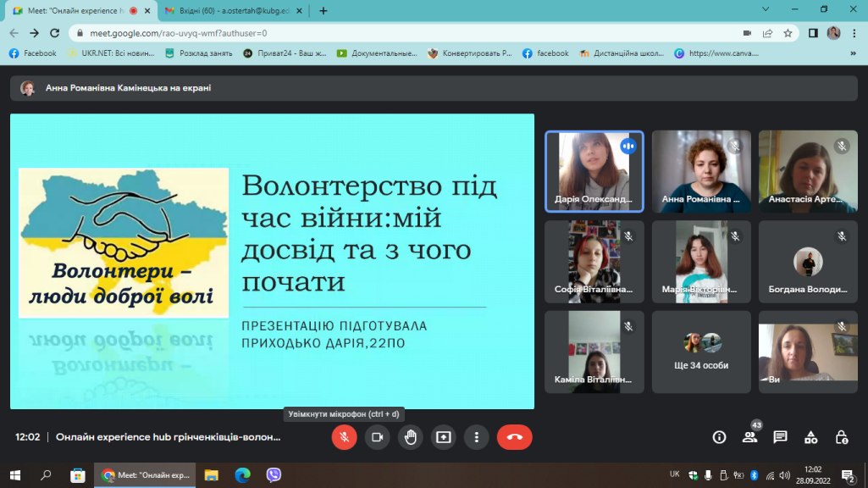This screenshot has height=488, width=868.
Task: Unmute the microphone
Action: tap(344, 437)
